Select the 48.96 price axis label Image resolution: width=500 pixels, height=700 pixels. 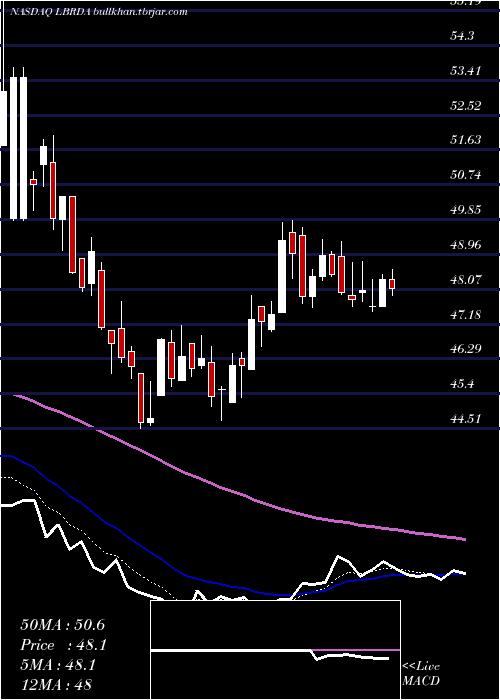(466, 245)
